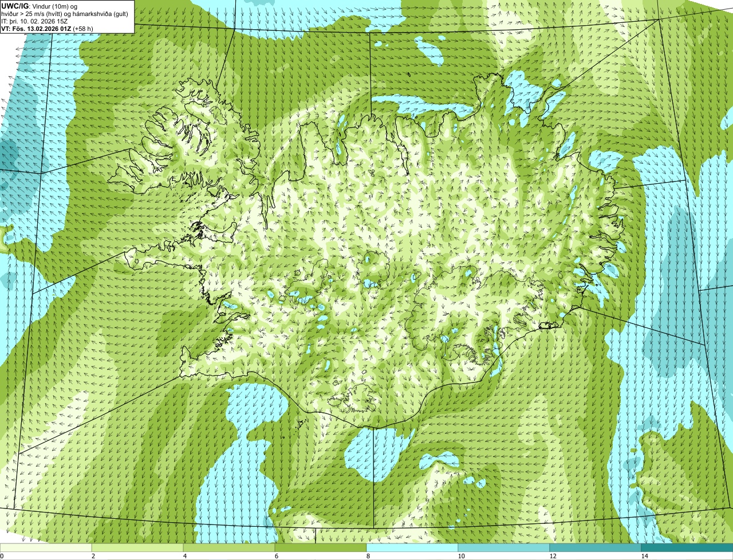Click the scale label "14" under the color bar
Viewport: 733px width, 560px height.
coord(644,556)
